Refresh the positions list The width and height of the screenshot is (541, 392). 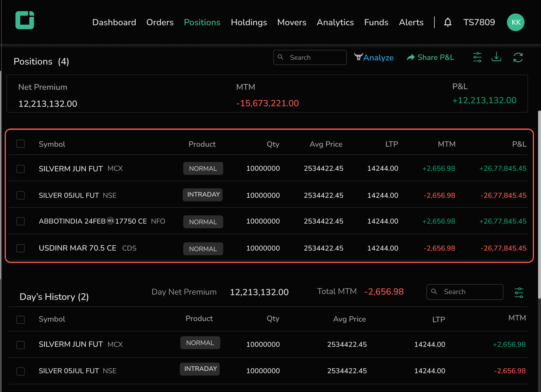pos(518,58)
